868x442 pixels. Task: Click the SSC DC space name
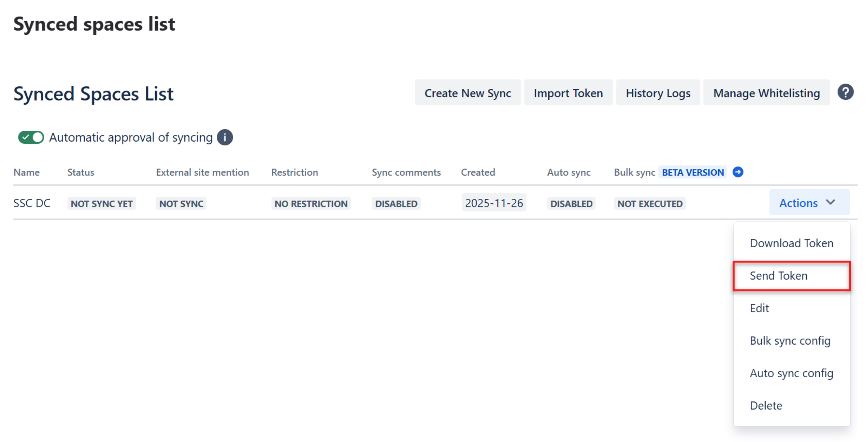pos(32,203)
